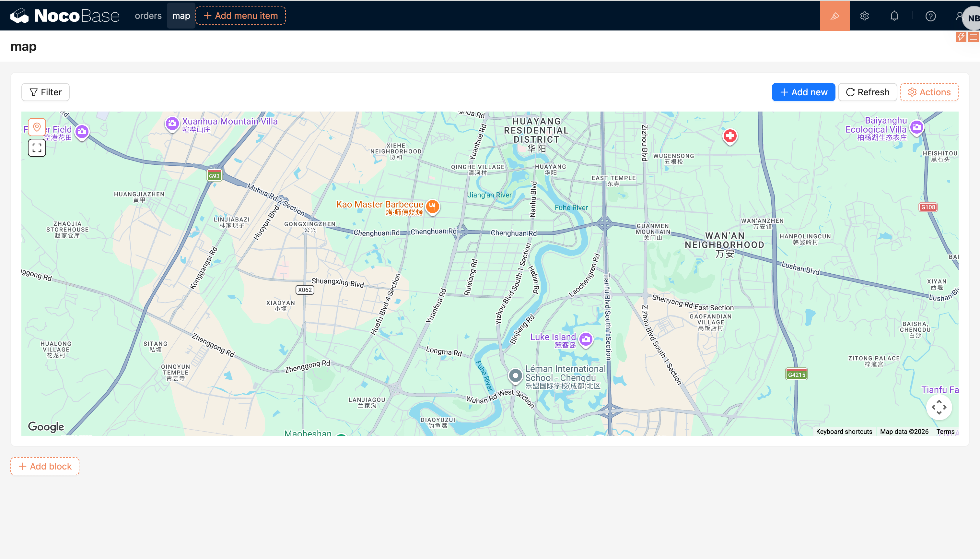Screen dimensions: 980x559
Task: Click Léman International School marker pin
Action: pyautogui.click(x=515, y=376)
